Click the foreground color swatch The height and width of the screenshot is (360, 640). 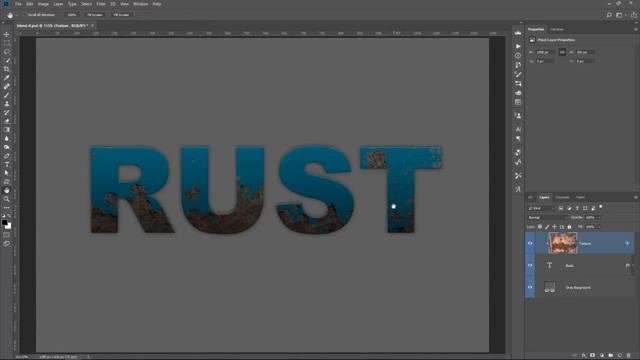(4, 223)
